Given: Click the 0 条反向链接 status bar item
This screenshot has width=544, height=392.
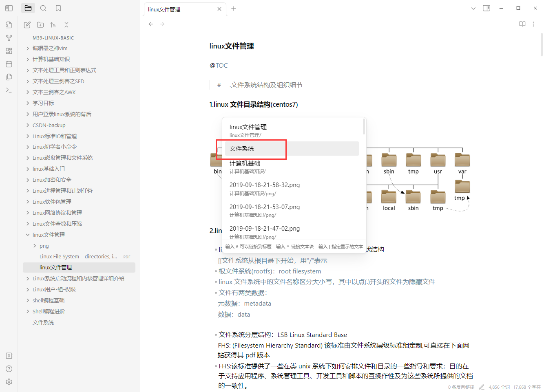Looking at the screenshot, I should click(461, 387).
